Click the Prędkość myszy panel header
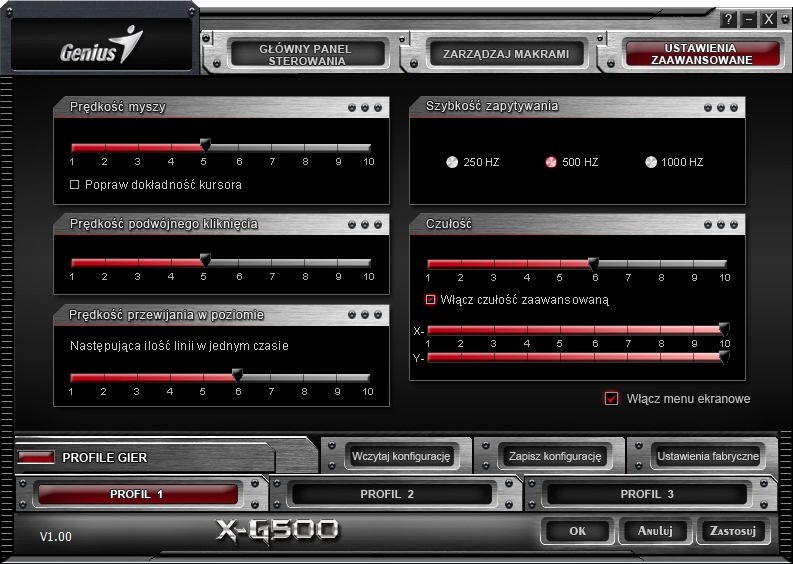Viewport: 793px width, 564px height. tap(221, 107)
